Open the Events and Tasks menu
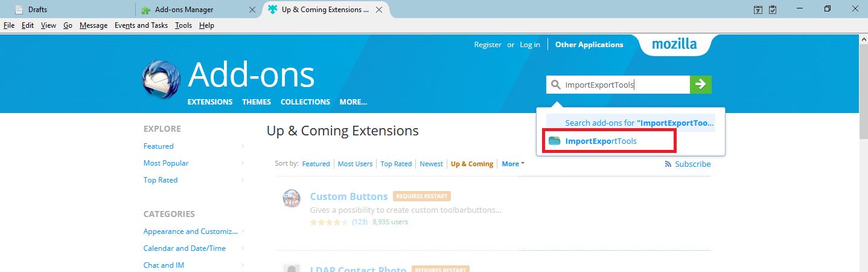 pyautogui.click(x=142, y=25)
